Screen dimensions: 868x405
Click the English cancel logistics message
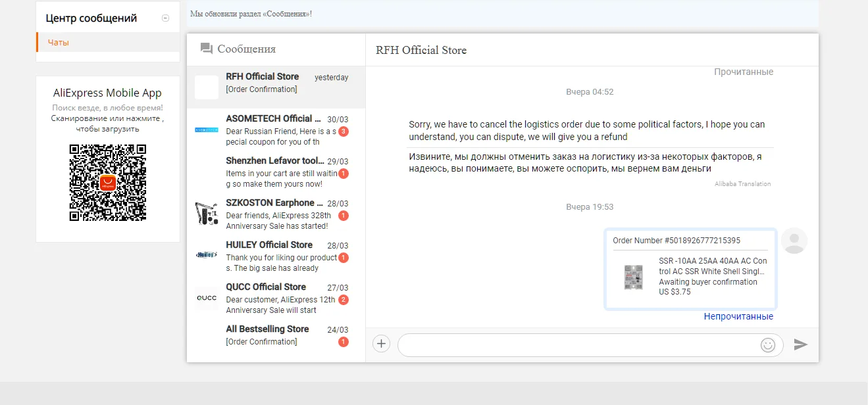pos(587,131)
